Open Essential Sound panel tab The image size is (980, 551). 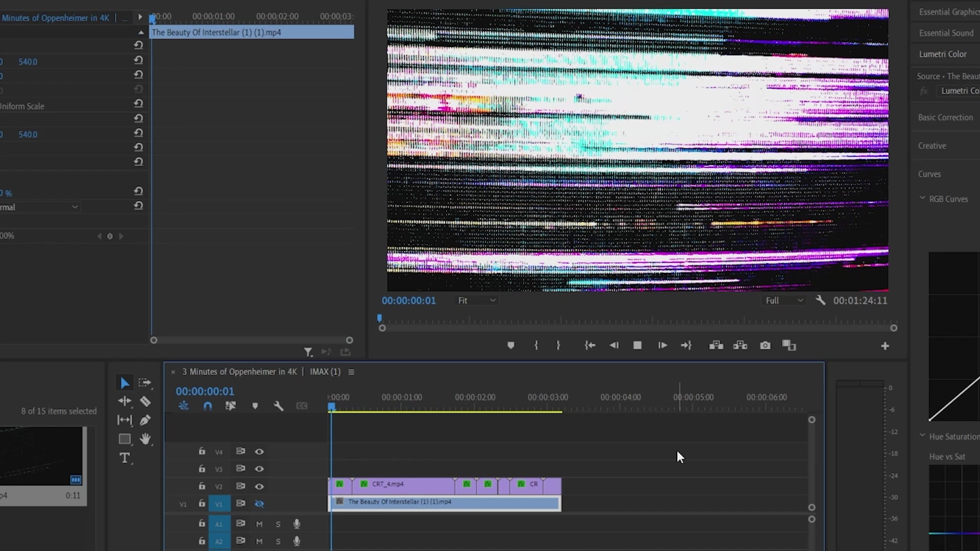(x=946, y=33)
